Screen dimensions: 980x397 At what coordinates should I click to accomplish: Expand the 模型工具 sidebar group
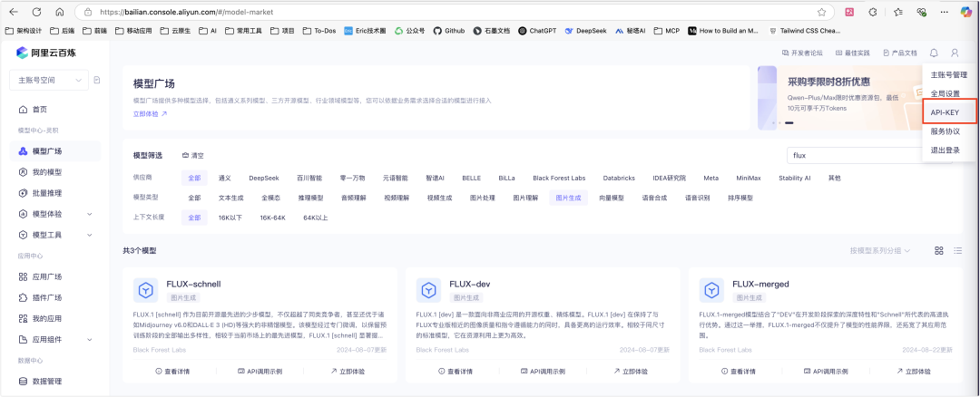[x=55, y=235]
